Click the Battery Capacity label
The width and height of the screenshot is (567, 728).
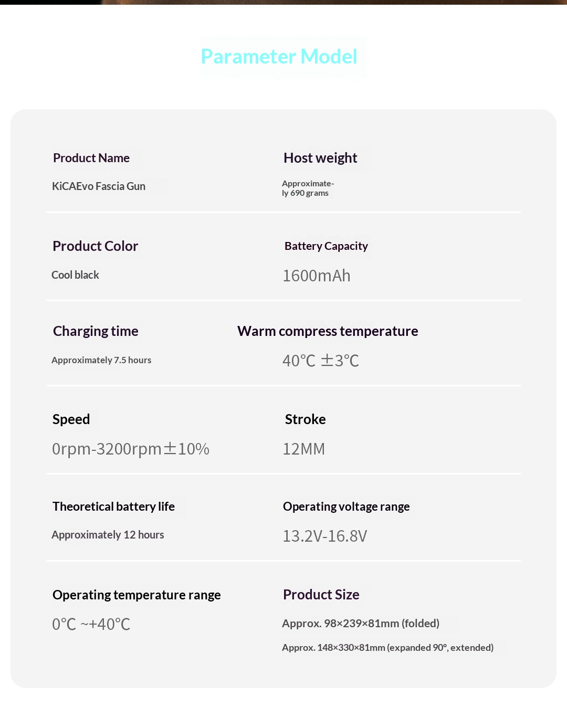click(326, 246)
